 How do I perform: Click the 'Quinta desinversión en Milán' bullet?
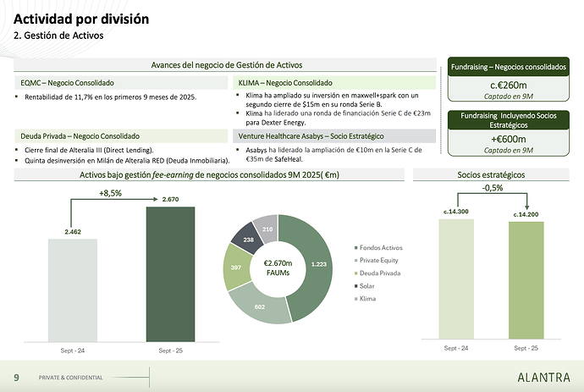click(x=127, y=161)
